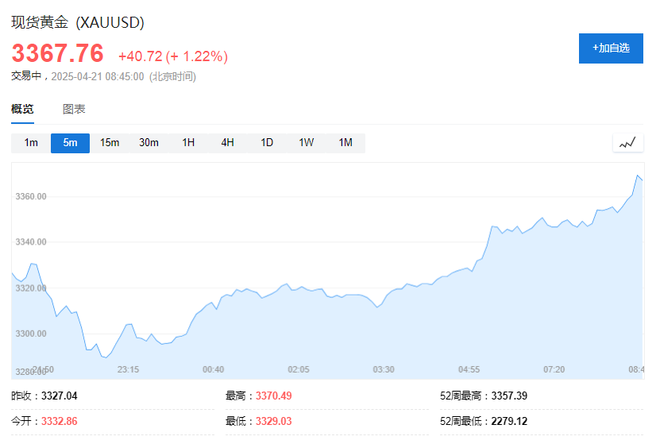
Task: Switch to the 概览 tab
Action: coord(22,109)
